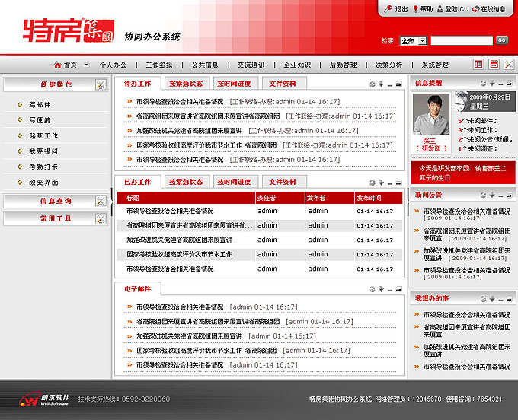Open the 系统管理 menu

tap(435, 65)
